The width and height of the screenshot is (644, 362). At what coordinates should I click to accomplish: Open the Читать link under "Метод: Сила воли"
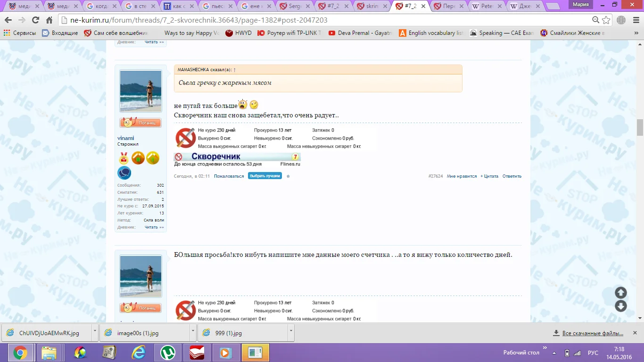coord(154,227)
